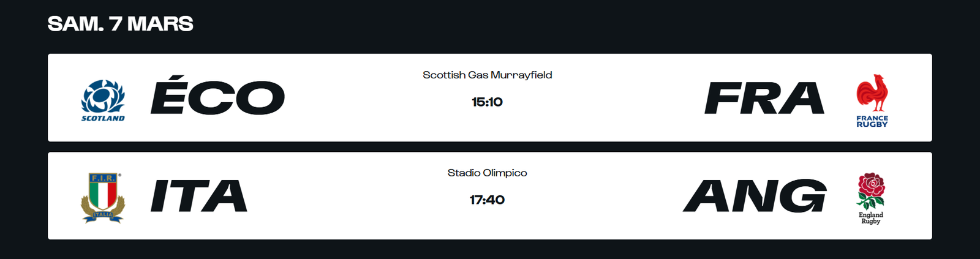The height and width of the screenshot is (259, 980).
Task: Click the Scotland thistle logo
Action: tap(103, 96)
